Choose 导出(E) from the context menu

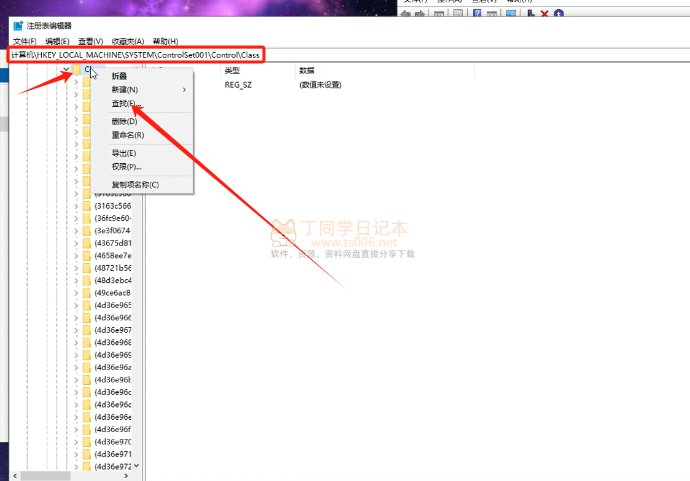[x=143, y=153]
